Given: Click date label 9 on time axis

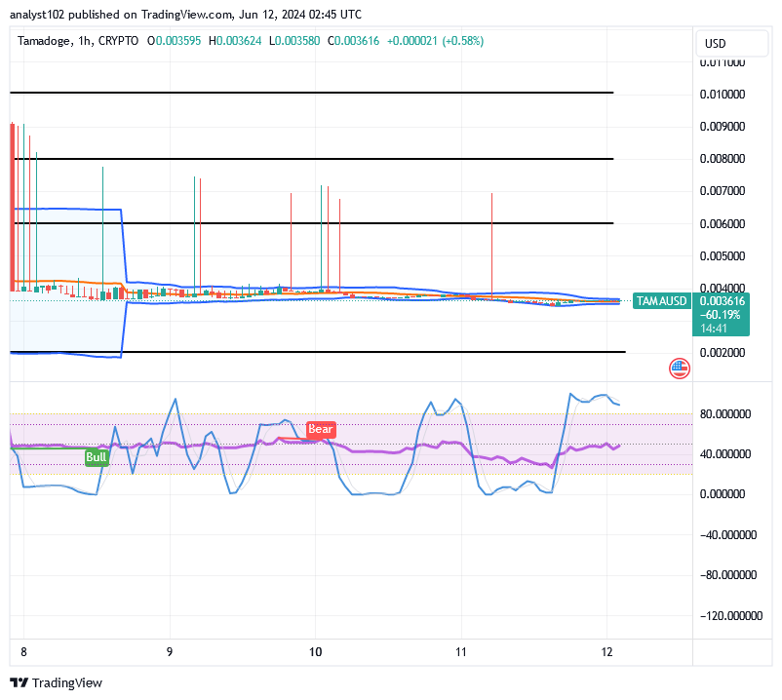Looking at the screenshot, I should coord(170,651).
